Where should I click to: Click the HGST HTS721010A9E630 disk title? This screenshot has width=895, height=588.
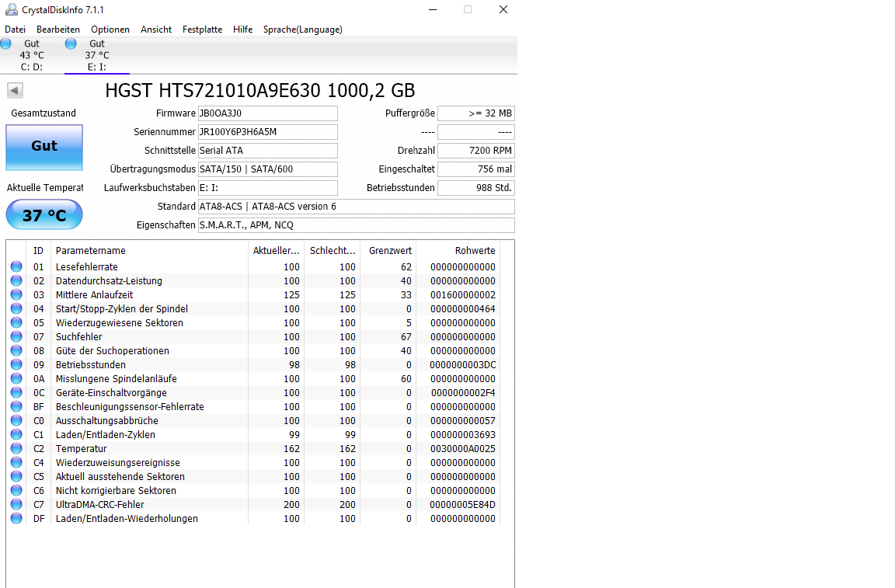pyautogui.click(x=260, y=90)
